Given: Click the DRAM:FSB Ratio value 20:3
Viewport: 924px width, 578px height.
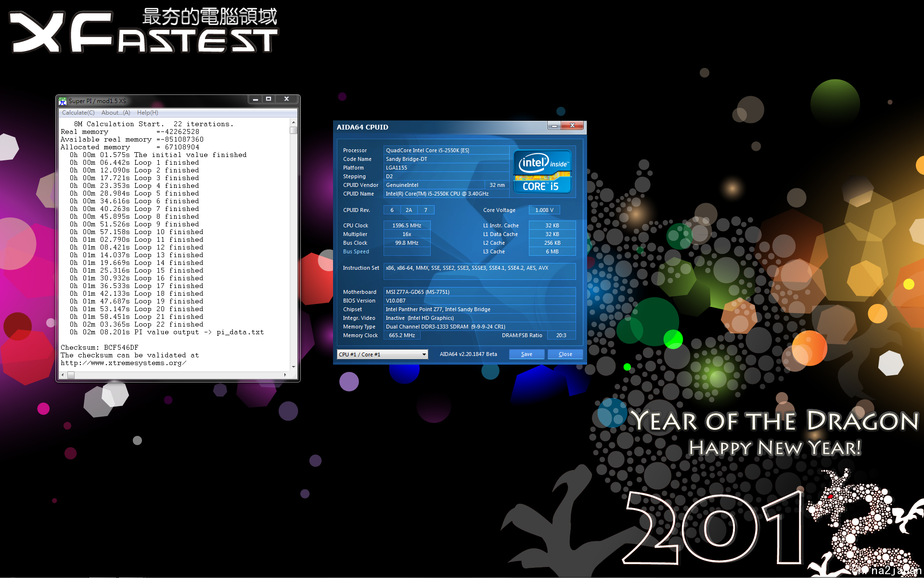Looking at the screenshot, I should tap(561, 335).
